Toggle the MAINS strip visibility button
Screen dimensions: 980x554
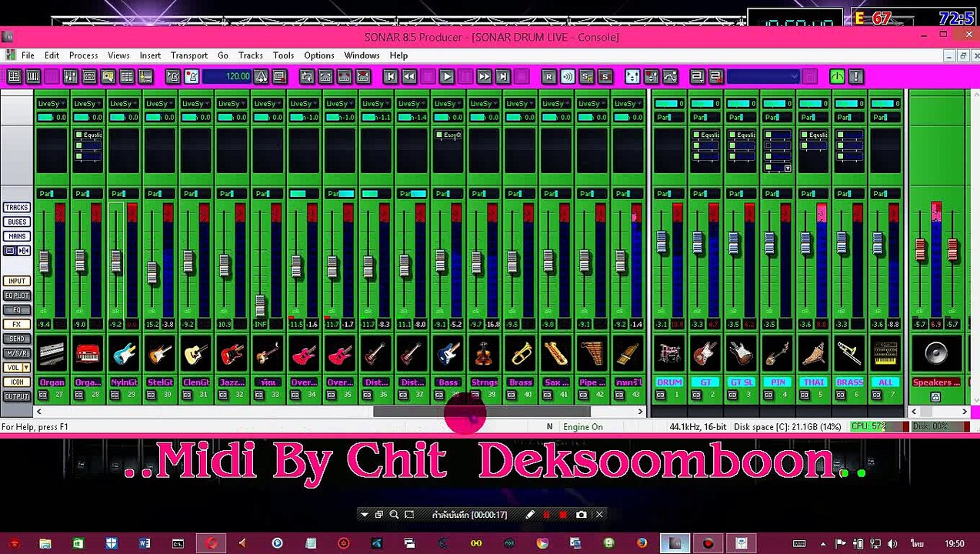(17, 236)
